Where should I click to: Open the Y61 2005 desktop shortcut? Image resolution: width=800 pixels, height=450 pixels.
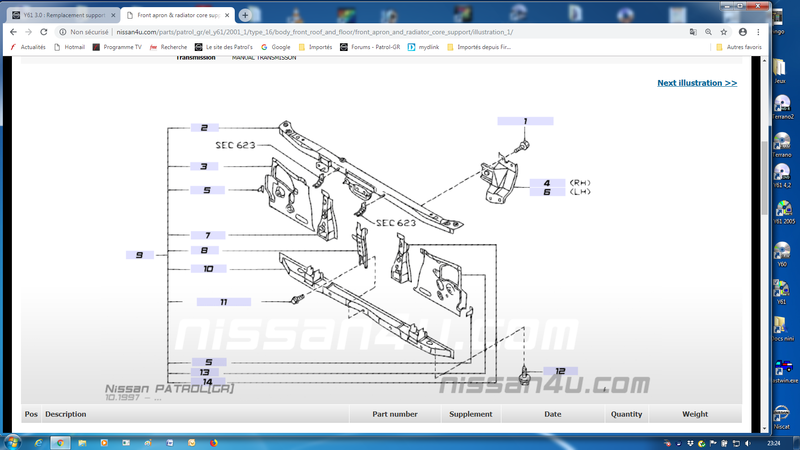coord(784,212)
